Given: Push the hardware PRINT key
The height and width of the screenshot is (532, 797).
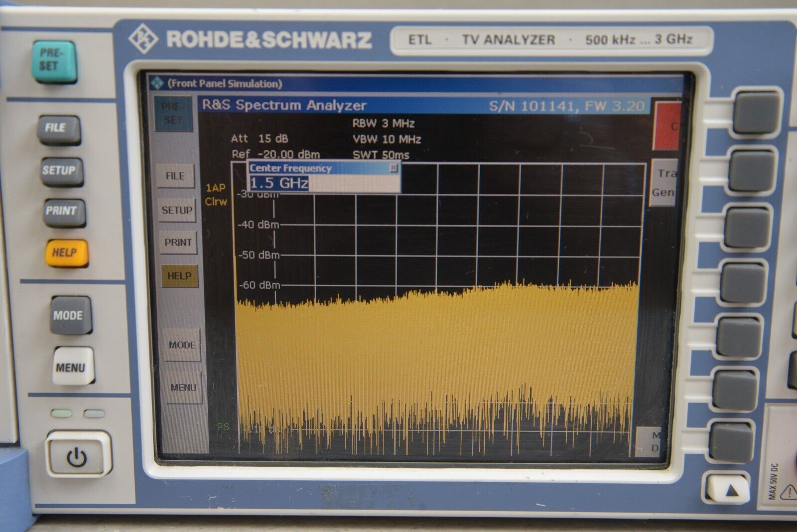Looking at the screenshot, I should [x=63, y=212].
